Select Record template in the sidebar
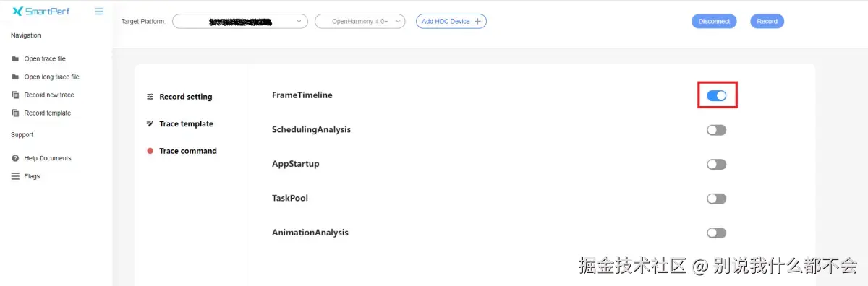The width and height of the screenshot is (868, 286). point(48,113)
